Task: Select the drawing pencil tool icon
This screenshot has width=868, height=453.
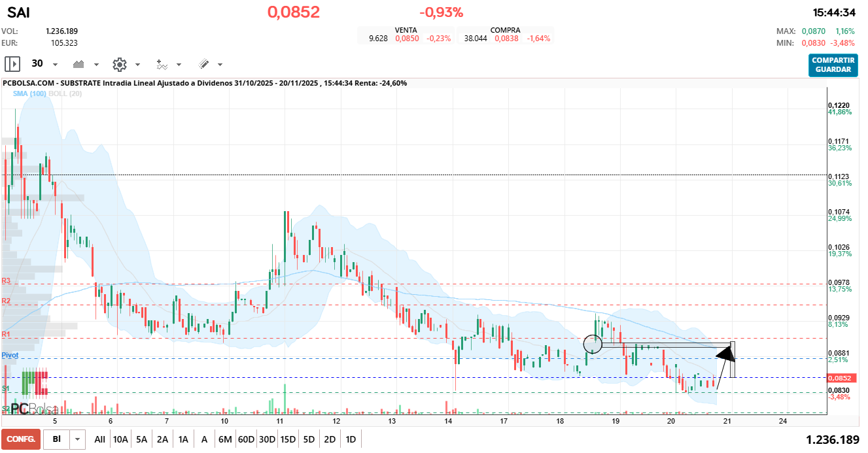Action: pos(203,64)
